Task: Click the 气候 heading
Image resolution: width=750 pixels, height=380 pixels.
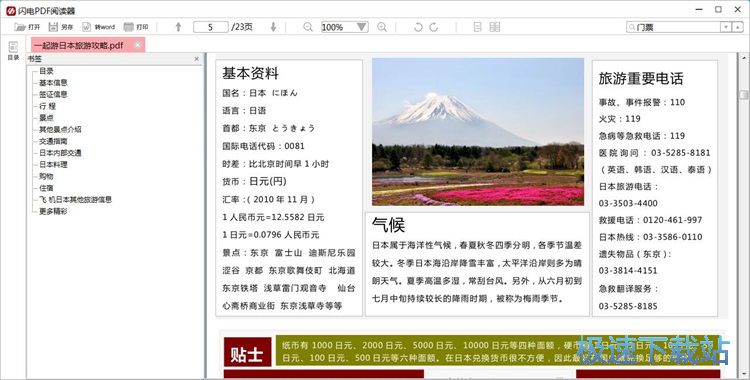Action: (388, 224)
